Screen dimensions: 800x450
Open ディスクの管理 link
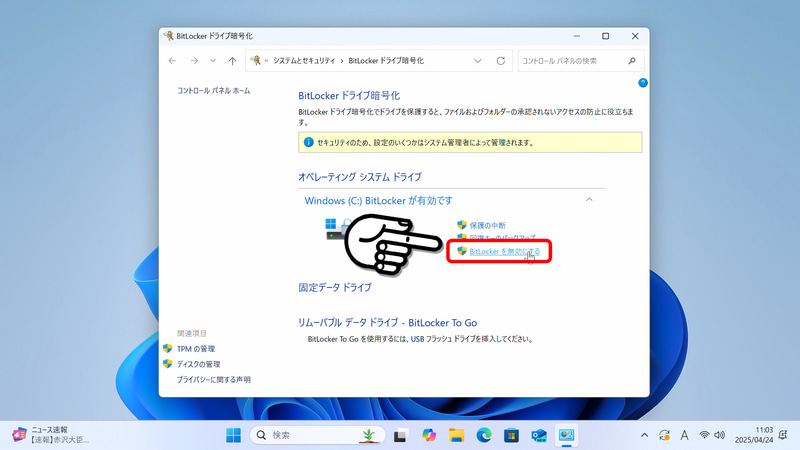198,364
